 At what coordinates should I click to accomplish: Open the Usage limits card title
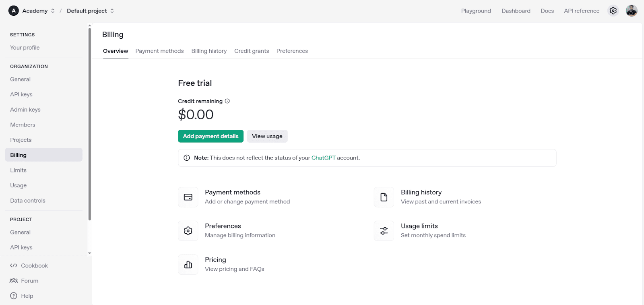tap(419, 226)
